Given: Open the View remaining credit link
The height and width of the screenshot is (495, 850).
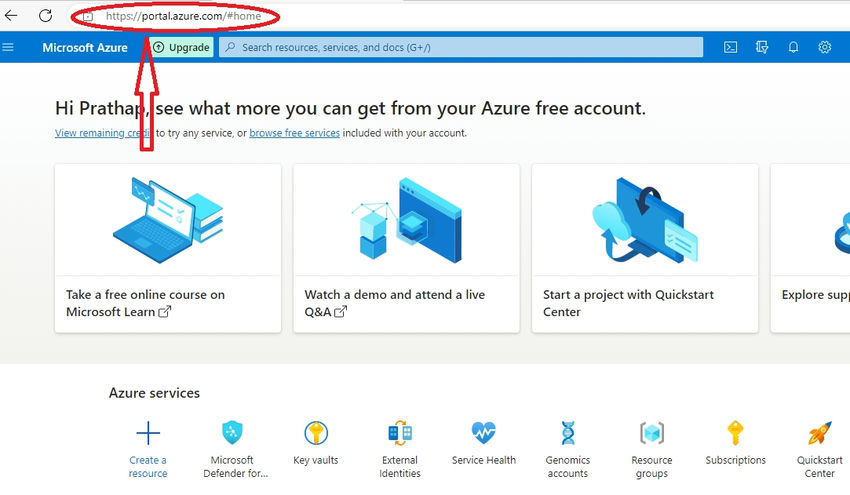Looking at the screenshot, I should (x=104, y=133).
